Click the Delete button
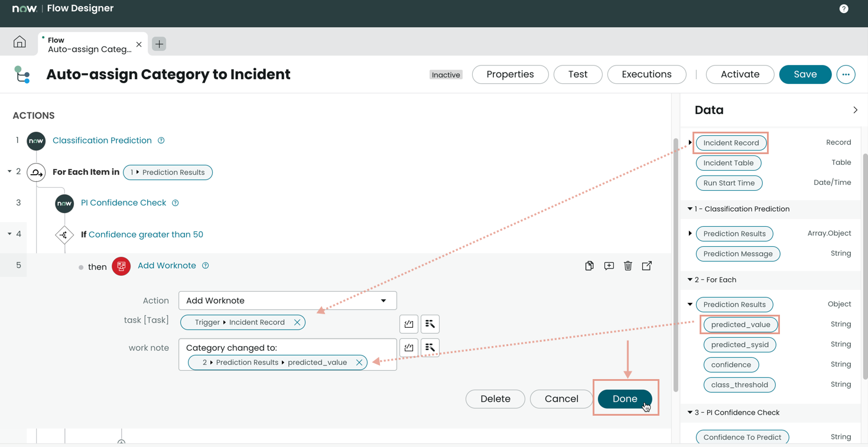 [x=495, y=399]
